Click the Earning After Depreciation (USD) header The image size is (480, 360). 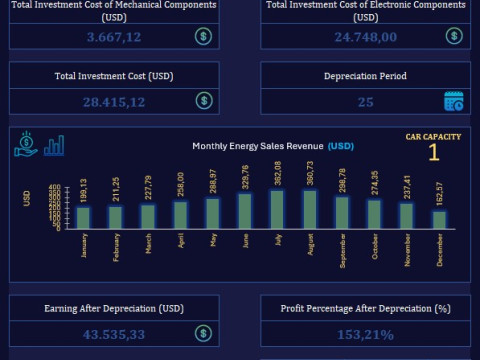[x=114, y=308]
